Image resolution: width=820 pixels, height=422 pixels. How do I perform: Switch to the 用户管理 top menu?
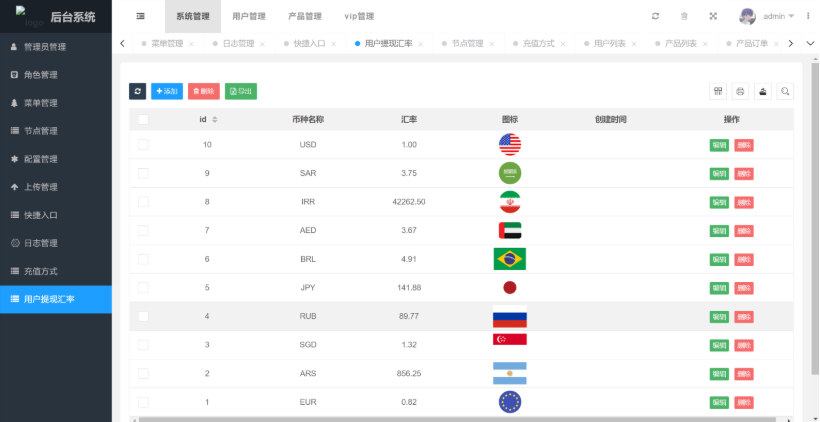[249, 16]
